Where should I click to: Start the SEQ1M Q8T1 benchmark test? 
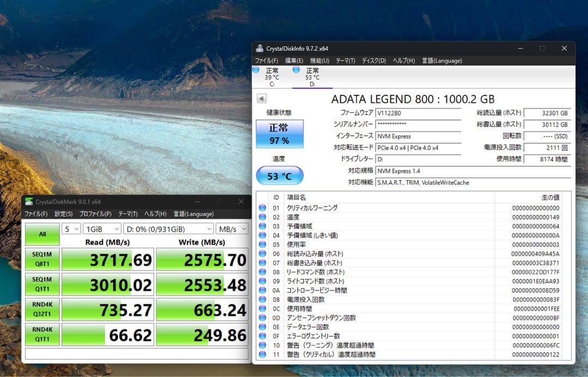pyautogui.click(x=42, y=260)
